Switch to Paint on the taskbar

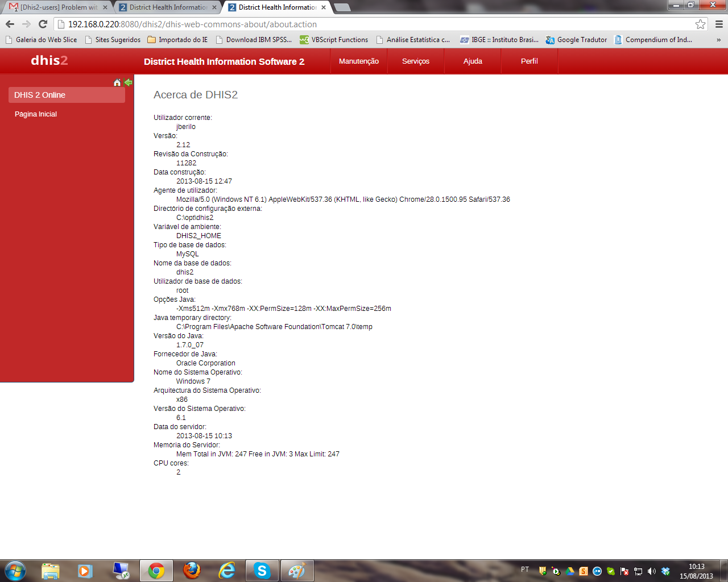click(297, 571)
